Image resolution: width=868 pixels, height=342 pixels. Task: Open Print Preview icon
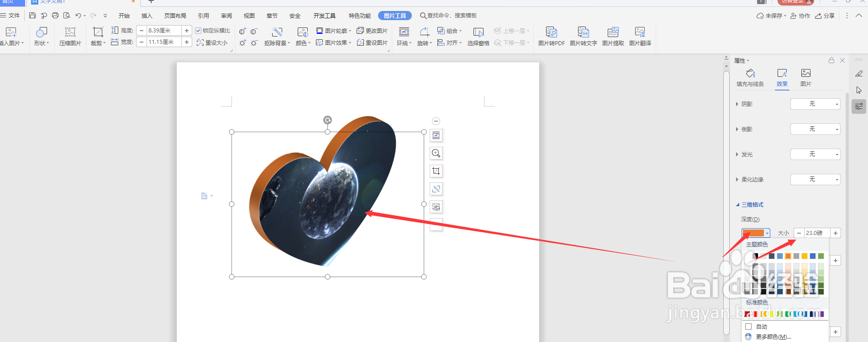coord(67,16)
